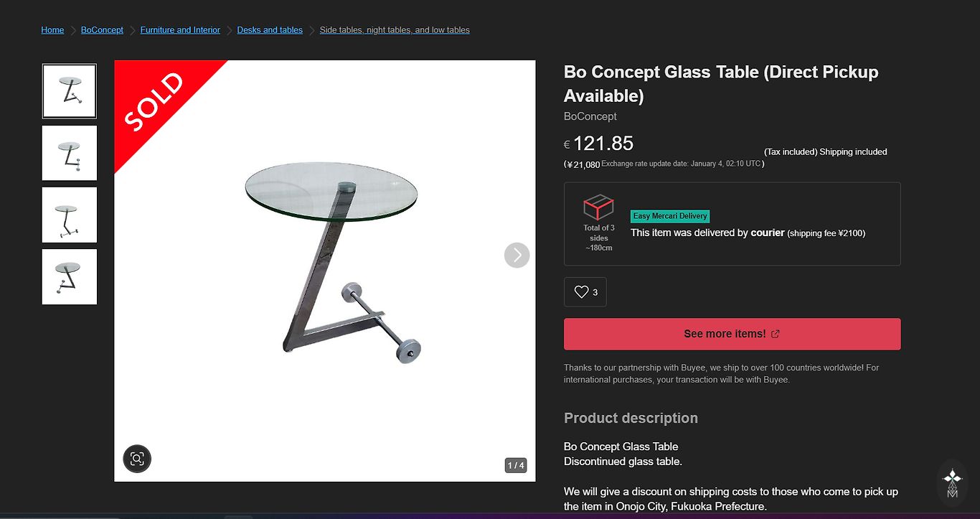Open Furniture and Interior breadcrumb
This screenshot has height=519, width=980.
click(x=180, y=30)
